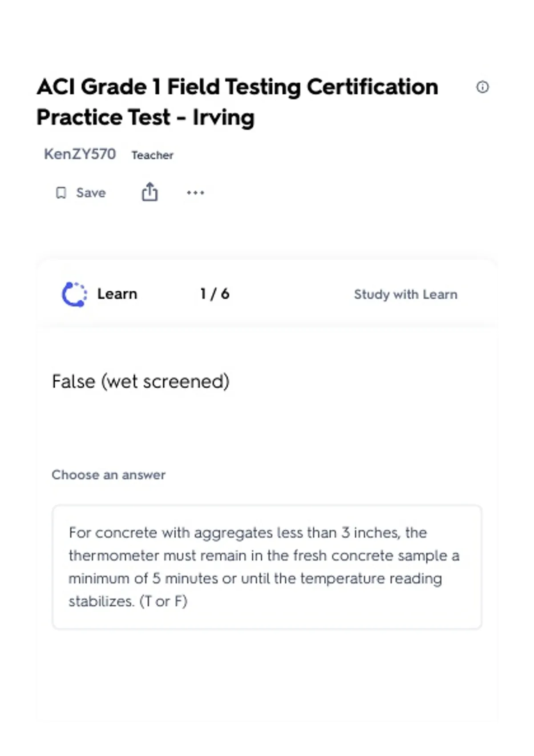Screen dimensions: 534x756
Task: Open the three-dot more options menu
Action: 195,193
